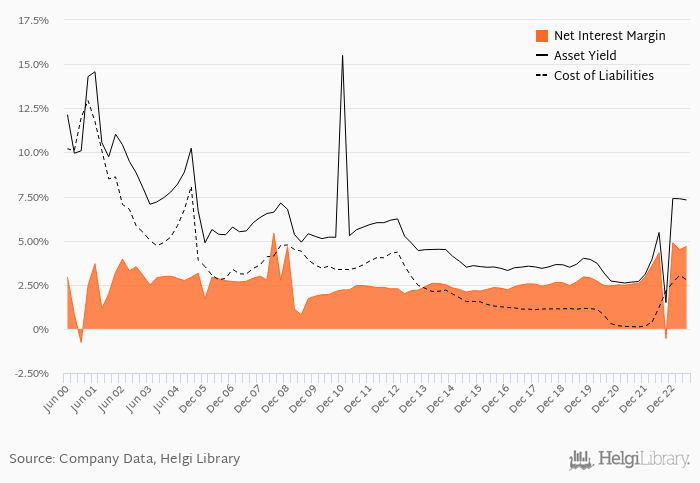Toggle the Asset Yield legend label
Image resolution: width=700 pixels, height=483 pixels.
pyautogui.click(x=584, y=56)
